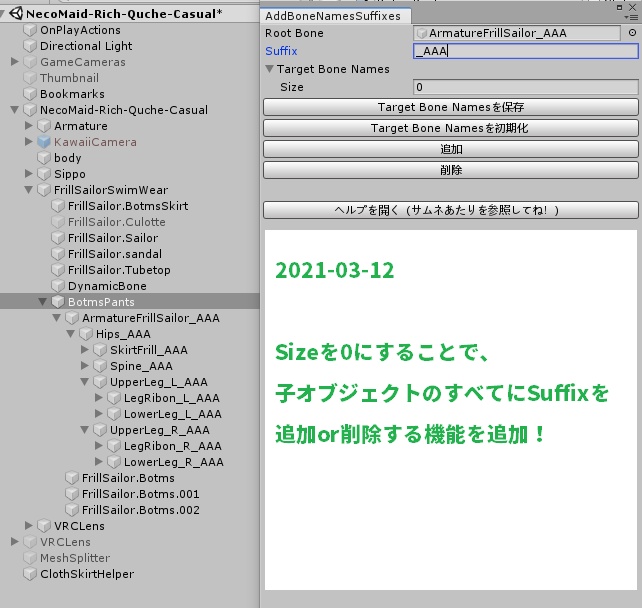Expand the GameCameras object
The height and width of the screenshot is (608, 642).
pyautogui.click(x=15, y=61)
